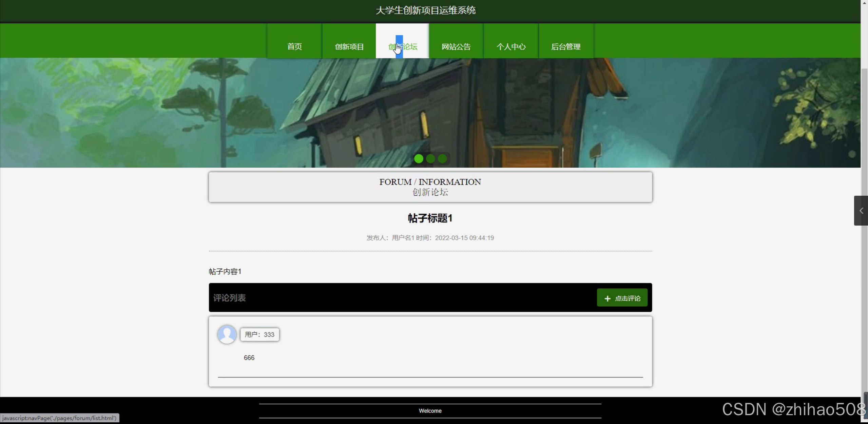This screenshot has height=424, width=868.
Task: Click the Welcome footer text
Action: (430, 411)
